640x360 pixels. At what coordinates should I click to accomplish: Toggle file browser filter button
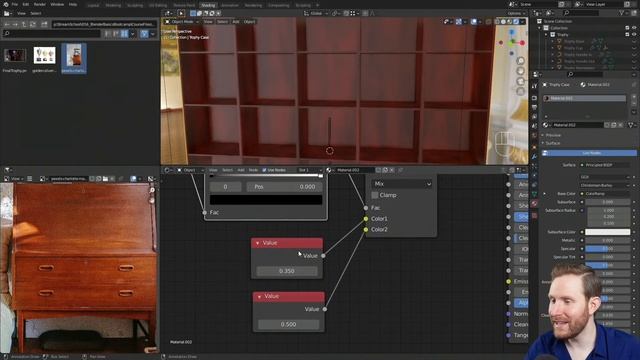(144, 33)
